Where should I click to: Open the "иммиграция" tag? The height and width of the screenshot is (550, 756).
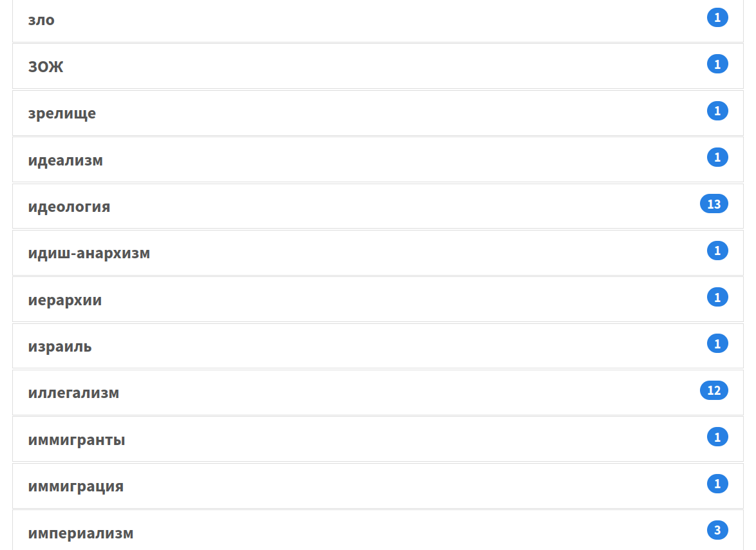coord(75,486)
